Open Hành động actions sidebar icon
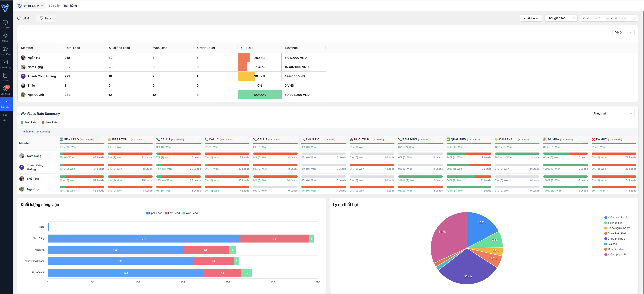This screenshot has width=644, height=294. point(5,51)
